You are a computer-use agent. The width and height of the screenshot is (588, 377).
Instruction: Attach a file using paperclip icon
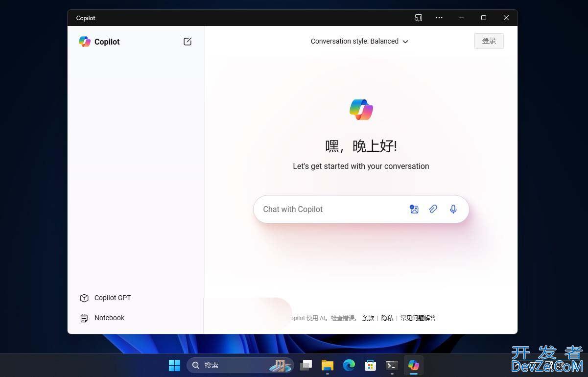433,210
